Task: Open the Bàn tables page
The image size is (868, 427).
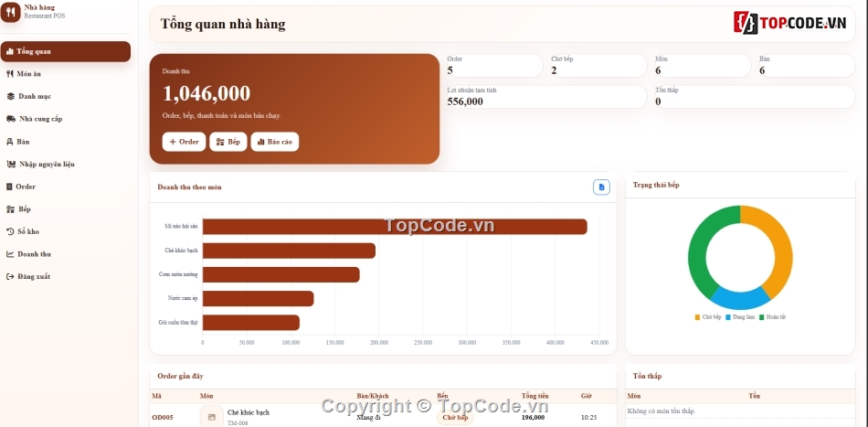Action: pyautogui.click(x=65, y=142)
